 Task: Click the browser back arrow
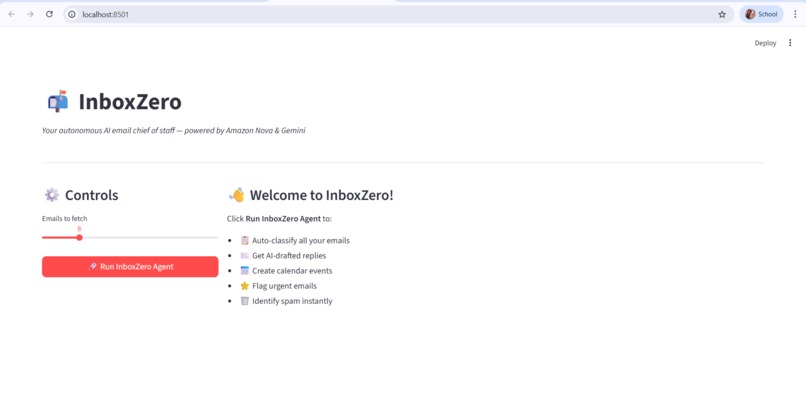(12, 14)
